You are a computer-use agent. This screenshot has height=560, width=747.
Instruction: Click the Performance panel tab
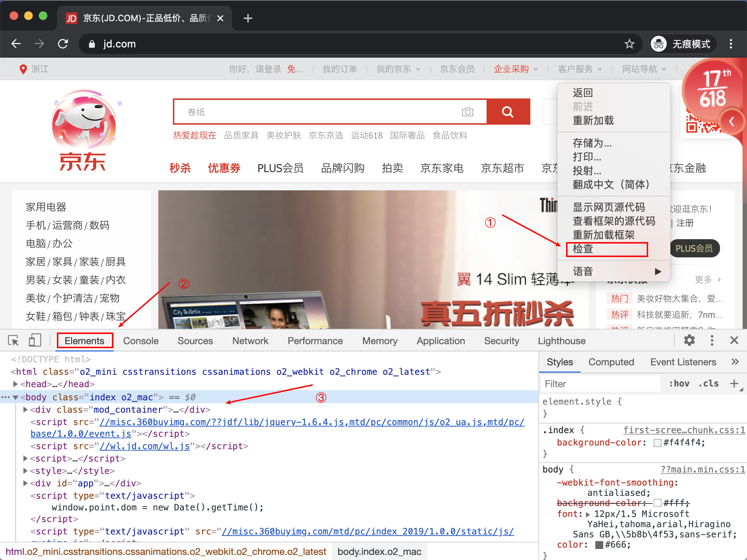(x=315, y=340)
